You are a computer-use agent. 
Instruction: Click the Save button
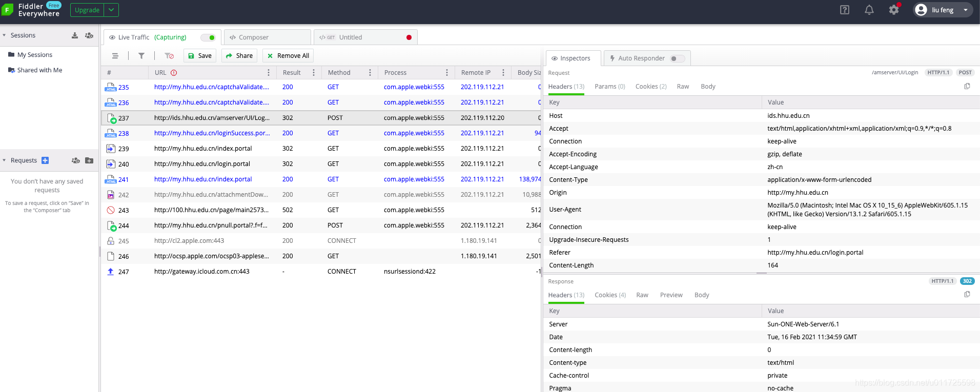coord(199,56)
